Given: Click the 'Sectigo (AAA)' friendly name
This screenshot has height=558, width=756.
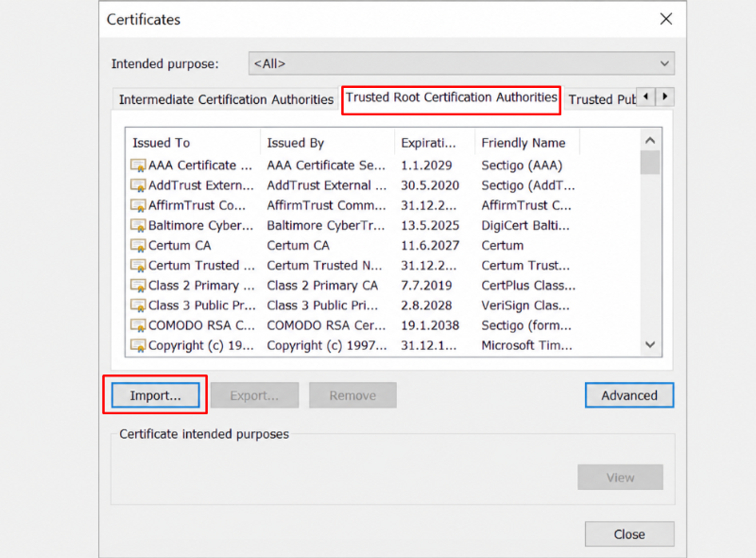Looking at the screenshot, I should [x=522, y=166].
